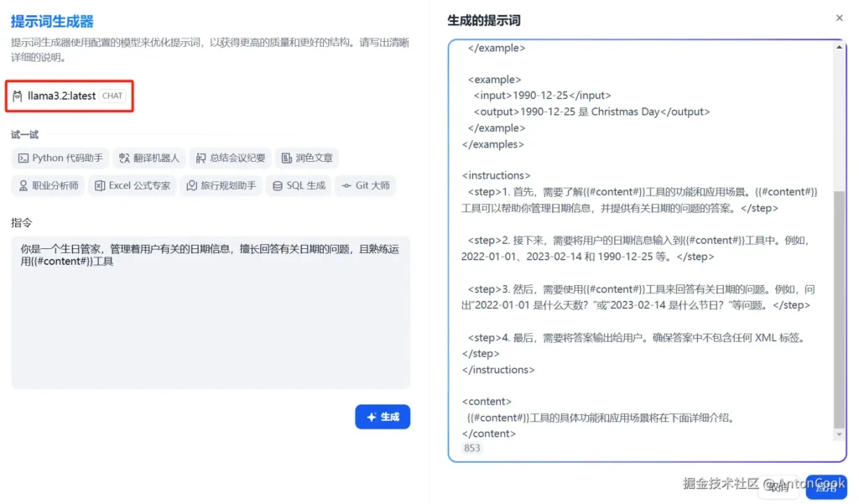Click the icon beside 总结会议纪要
This screenshot has height=504, width=859.
point(200,158)
